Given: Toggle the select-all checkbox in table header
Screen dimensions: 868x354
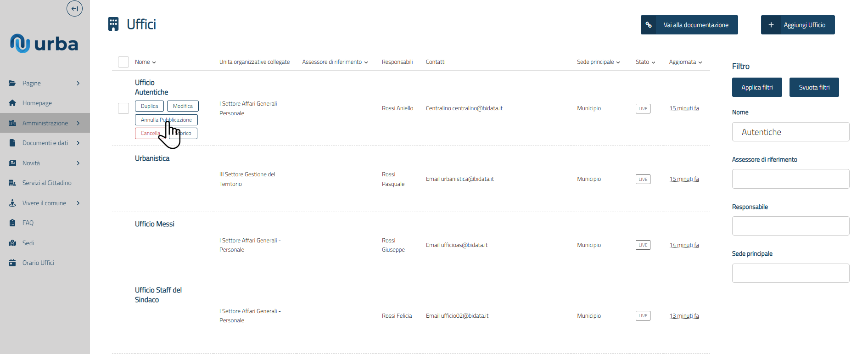Looking at the screenshot, I should click(x=123, y=62).
